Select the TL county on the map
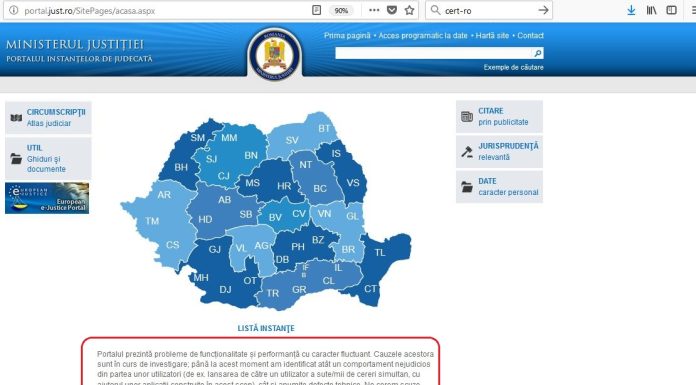Viewport: 696px width, 385px height. [x=380, y=253]
